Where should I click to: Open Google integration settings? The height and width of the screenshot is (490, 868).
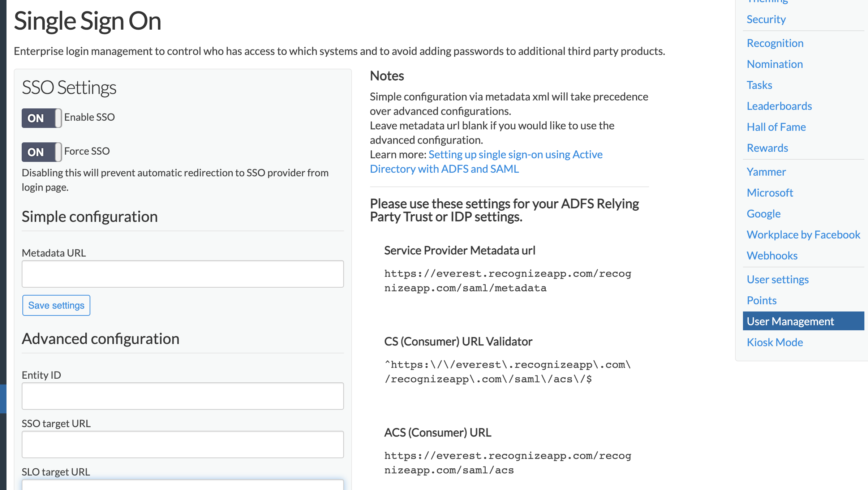tap(764, 214)
